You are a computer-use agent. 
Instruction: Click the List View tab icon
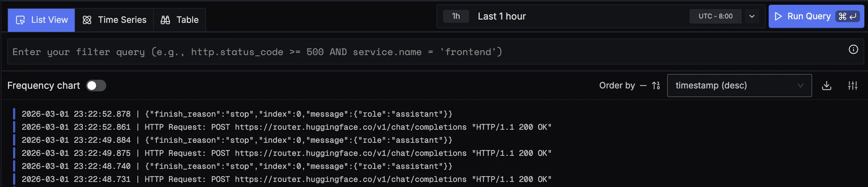21,20
